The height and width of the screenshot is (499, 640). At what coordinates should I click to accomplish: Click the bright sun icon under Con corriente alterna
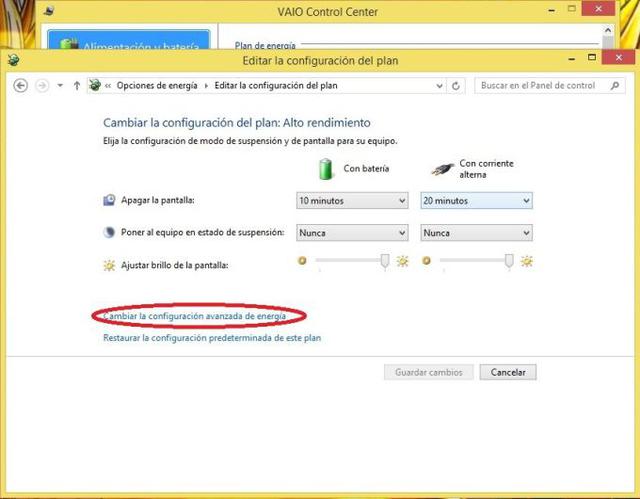coord(527,261)
